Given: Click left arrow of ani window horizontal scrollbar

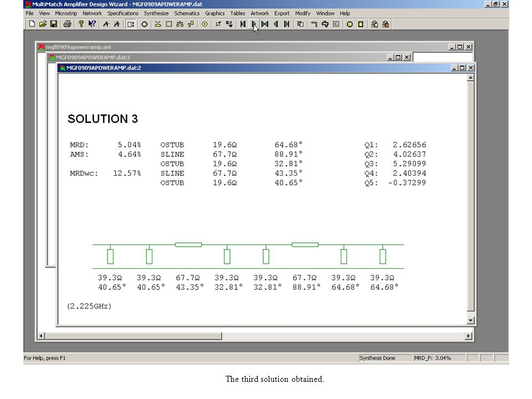Looking at the screenshot, I should (41, 336).
